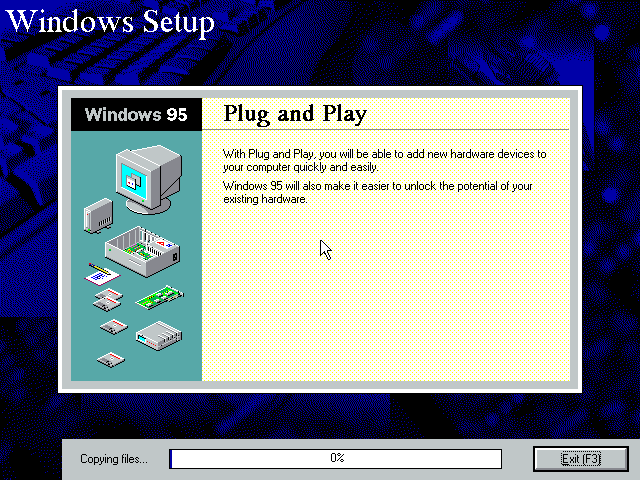Viewport: 640px width, 480px height.
Task: Click the Windows Setup title text
Action: point(110,22)
